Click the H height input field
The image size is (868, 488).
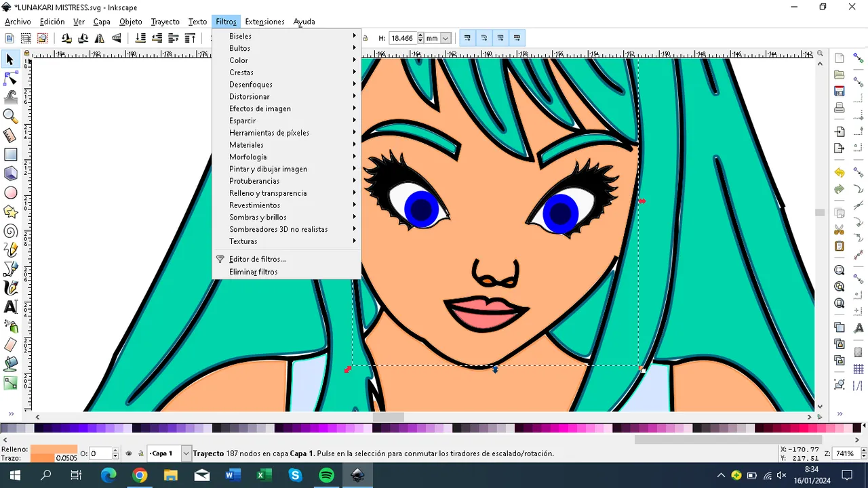[x=402, y=39]
